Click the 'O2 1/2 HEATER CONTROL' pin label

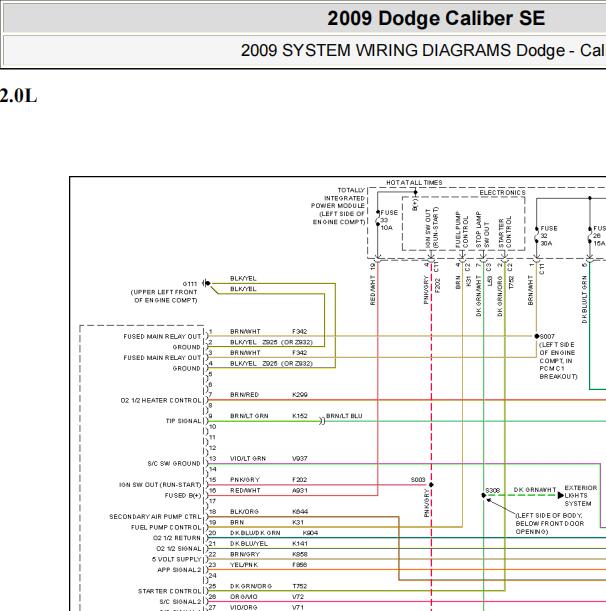tap(161, 401)
